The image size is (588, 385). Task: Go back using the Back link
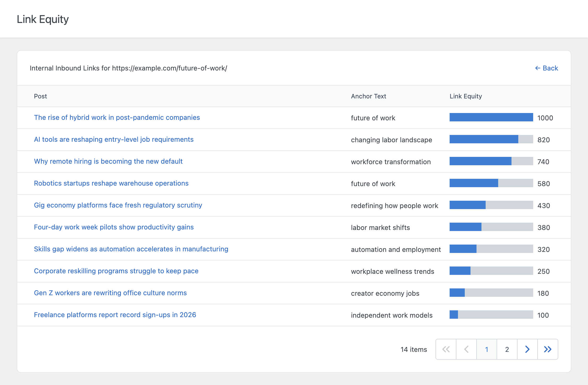point(546,68)
